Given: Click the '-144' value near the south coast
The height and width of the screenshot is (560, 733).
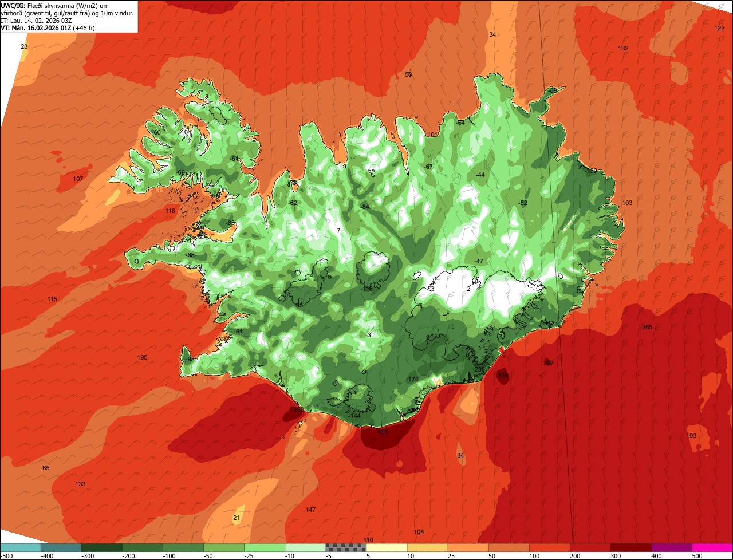Looking at the screenshot, I should (x=354, y=416).
